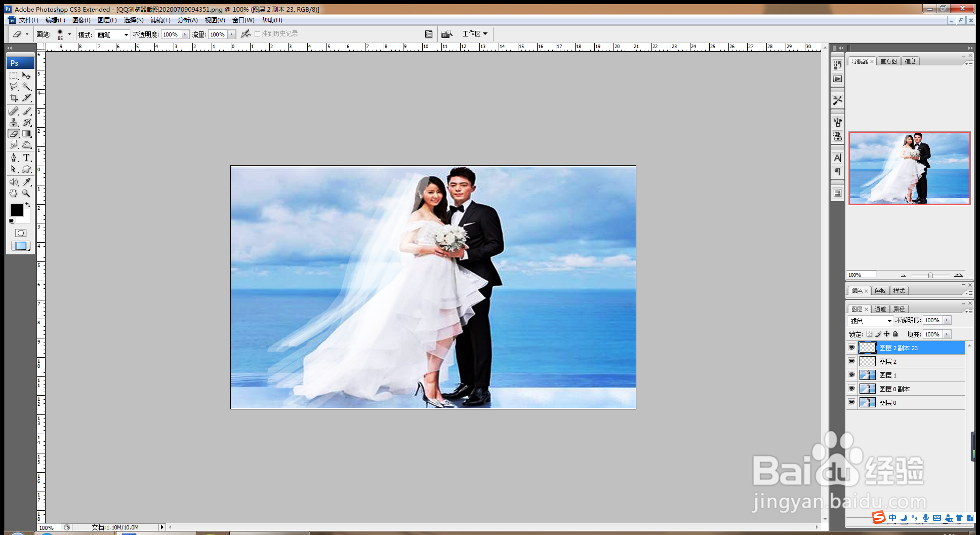Viewport: 980px width, 535px height.
Task: Open the Clone Source panel icon
Action: pos(838,136)
